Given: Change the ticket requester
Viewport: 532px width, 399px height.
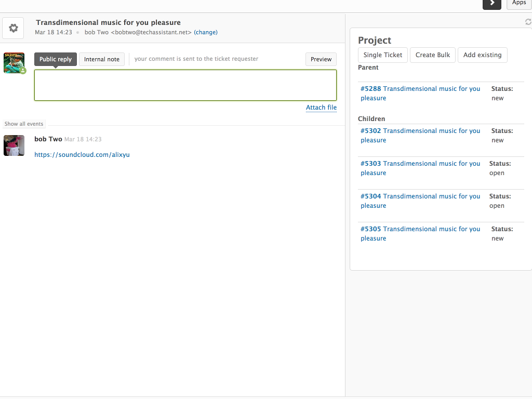Looking at the screenshot, I should [x=206, y=32].
